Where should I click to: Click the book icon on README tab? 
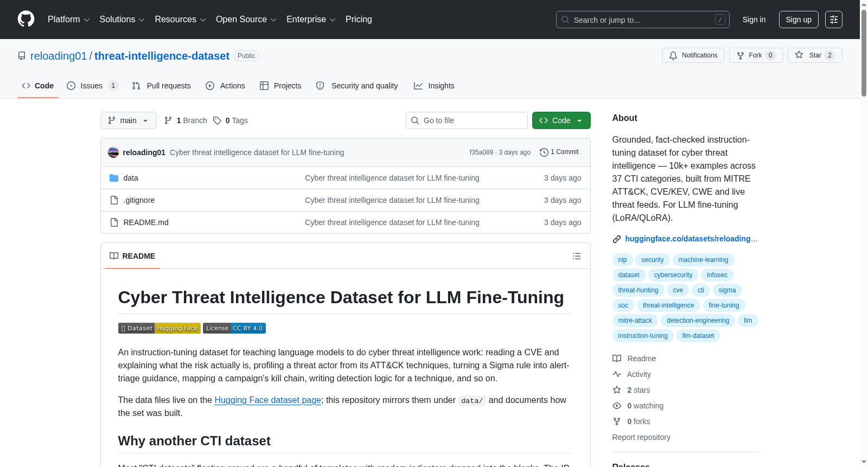(x=114, y=256)
